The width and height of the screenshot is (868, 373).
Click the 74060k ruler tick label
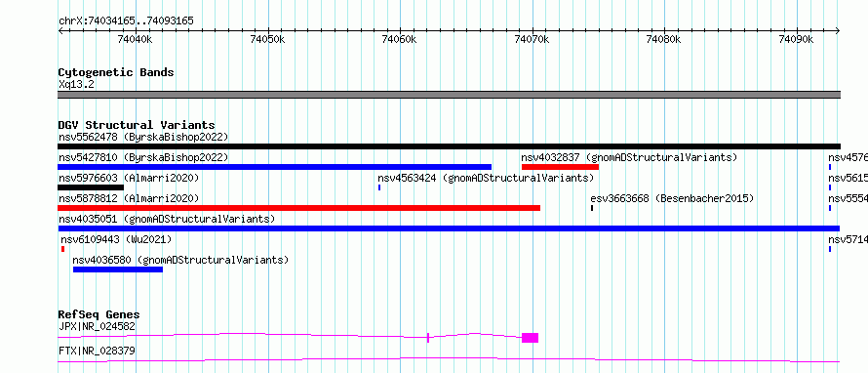tap(399, 39)
